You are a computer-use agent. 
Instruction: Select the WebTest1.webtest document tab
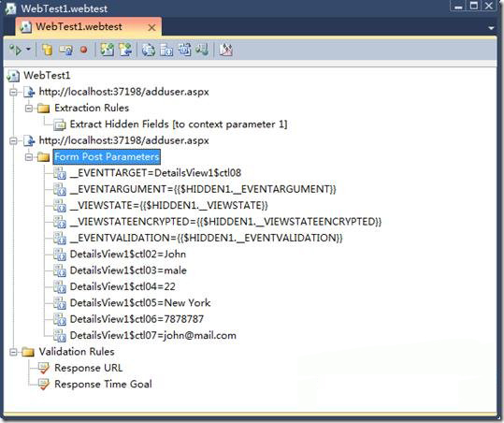point(79,27)
